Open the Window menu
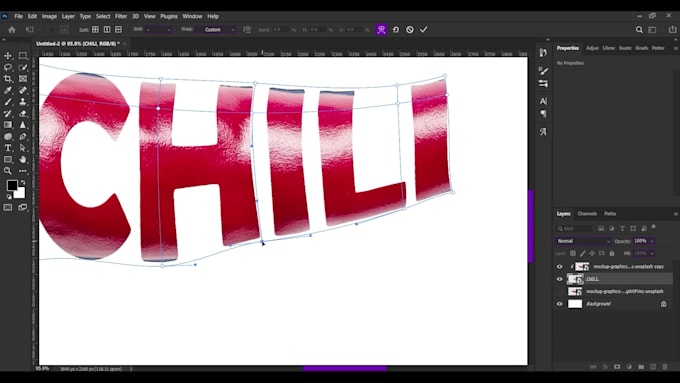The width and height of the screenshot is (680, 383). (x=192, y=16)
